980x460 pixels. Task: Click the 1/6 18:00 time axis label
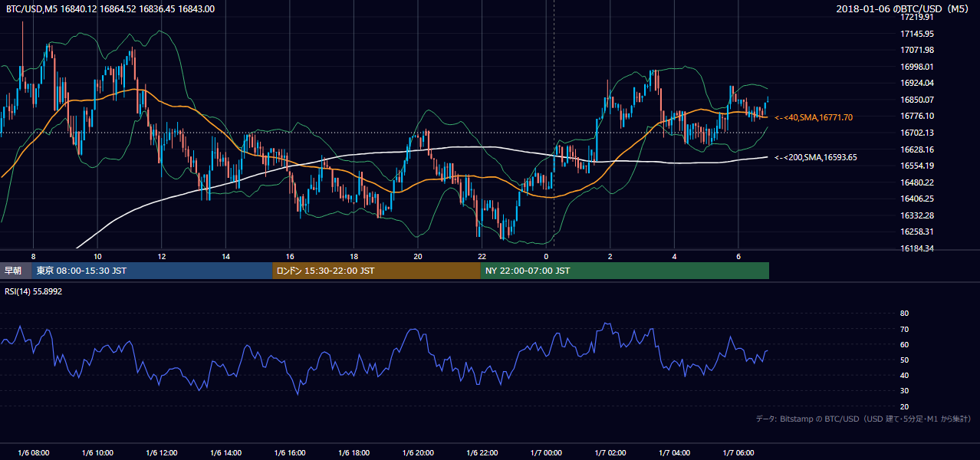354,452
